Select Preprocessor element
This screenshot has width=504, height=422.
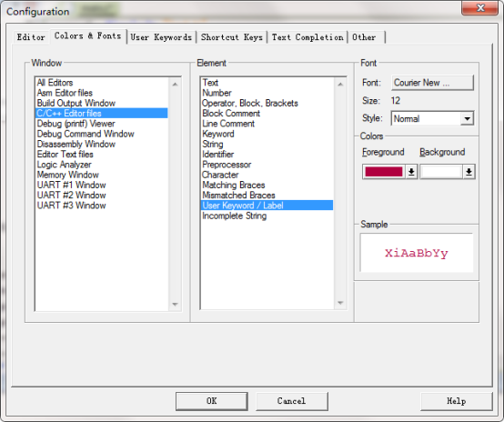pyautogui.click(x=267, y=165)
